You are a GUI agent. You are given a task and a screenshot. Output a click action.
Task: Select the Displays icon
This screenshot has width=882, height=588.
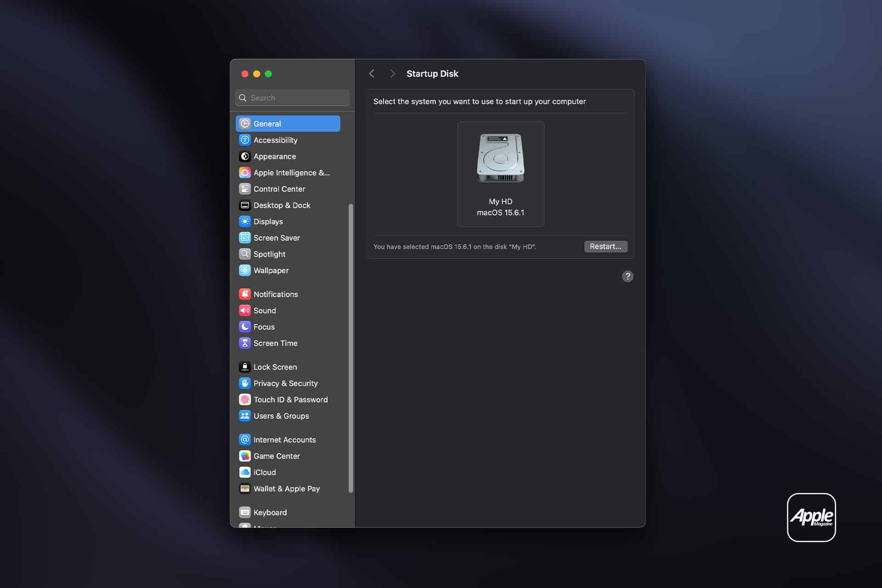click(245, 221)
